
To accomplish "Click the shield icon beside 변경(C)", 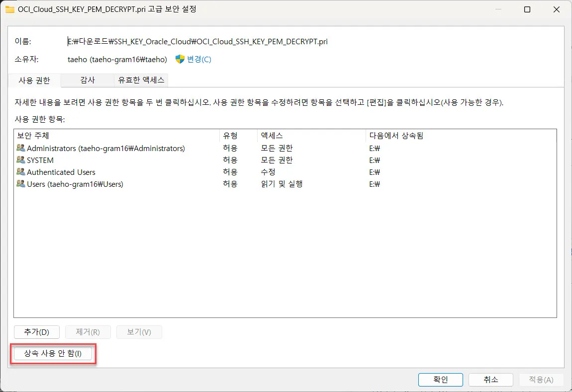I will coord(180,59).
